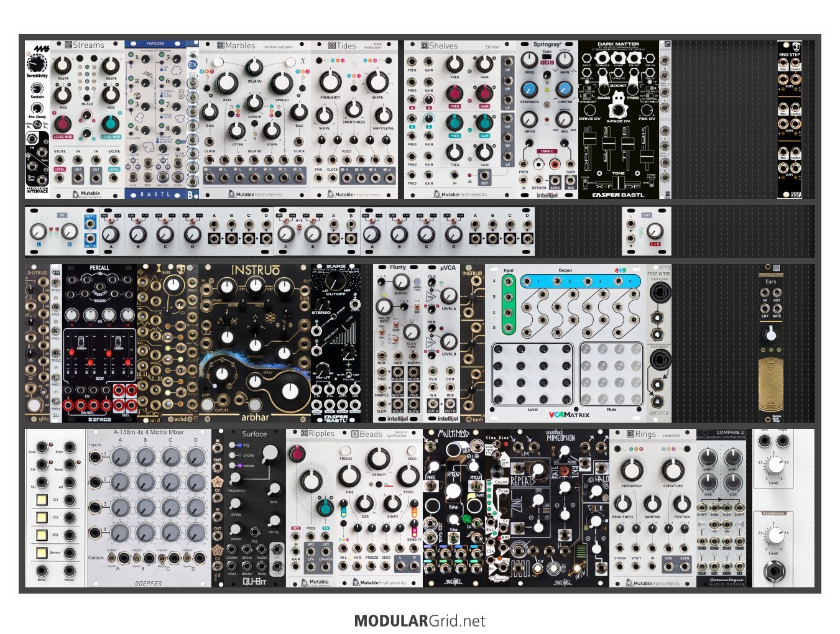
Task: Click Output 1 jack on VCA Matrix
Action: (528, 282)
